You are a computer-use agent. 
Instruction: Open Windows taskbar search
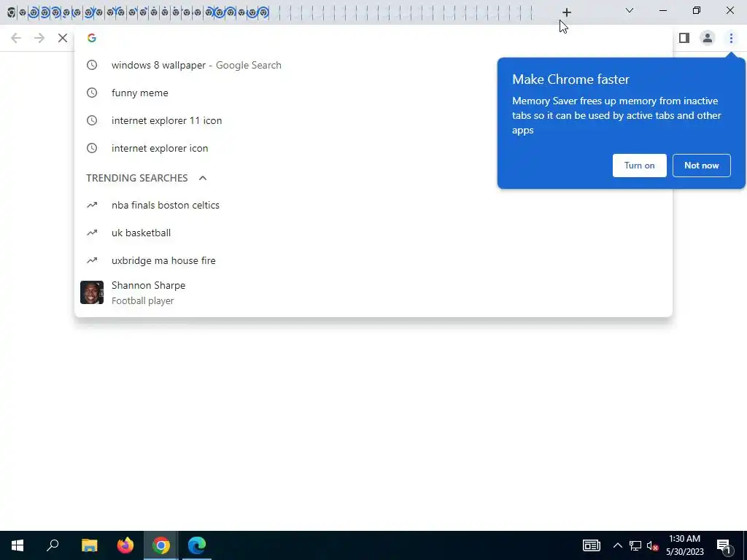[x=53, y=545]
